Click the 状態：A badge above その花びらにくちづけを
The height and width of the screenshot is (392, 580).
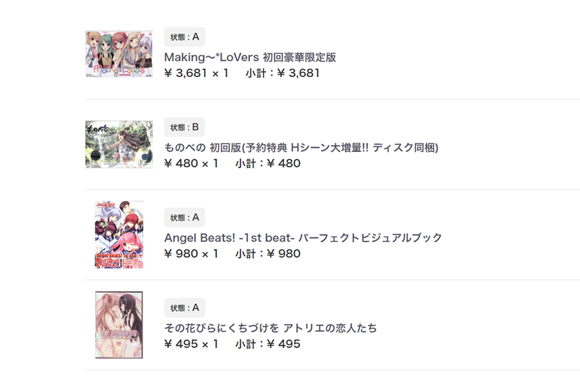pyautogui.click(x=185, y=308)
